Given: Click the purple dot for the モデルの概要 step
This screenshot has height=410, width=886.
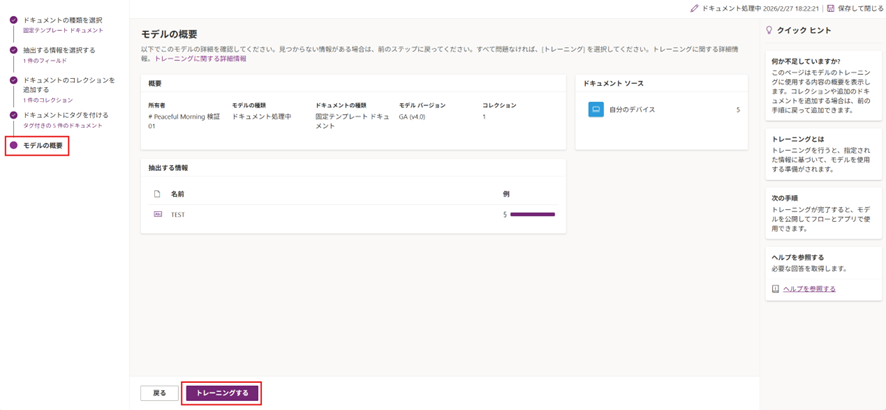Looking at the screenshot, I should 13,146.
